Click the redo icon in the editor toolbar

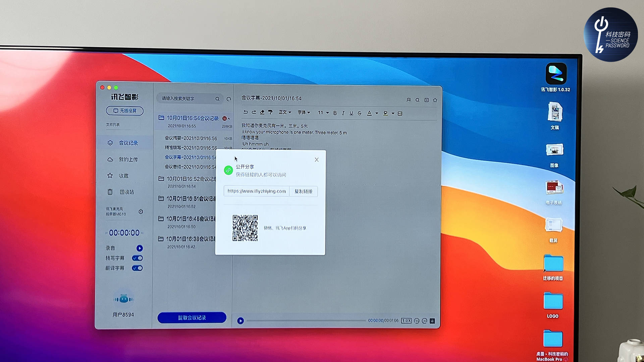(254, 112)
